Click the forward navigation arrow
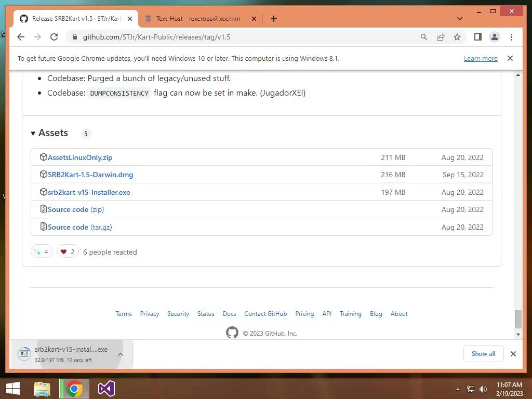The image size is (532, 399). point(37,37)
